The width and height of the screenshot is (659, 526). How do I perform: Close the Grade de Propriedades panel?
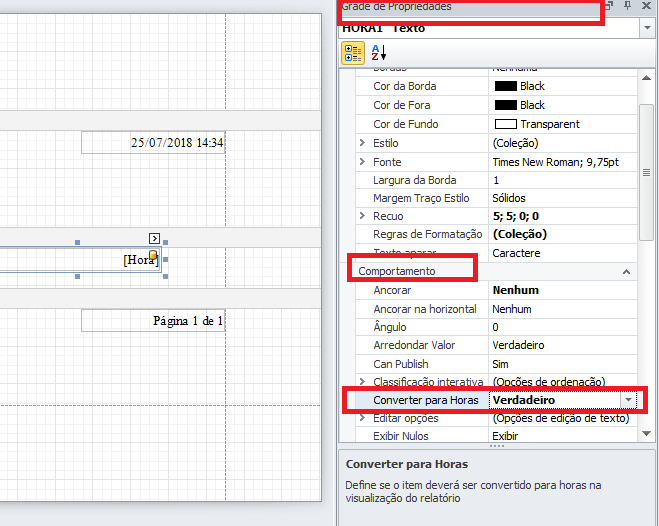[646, 5]
